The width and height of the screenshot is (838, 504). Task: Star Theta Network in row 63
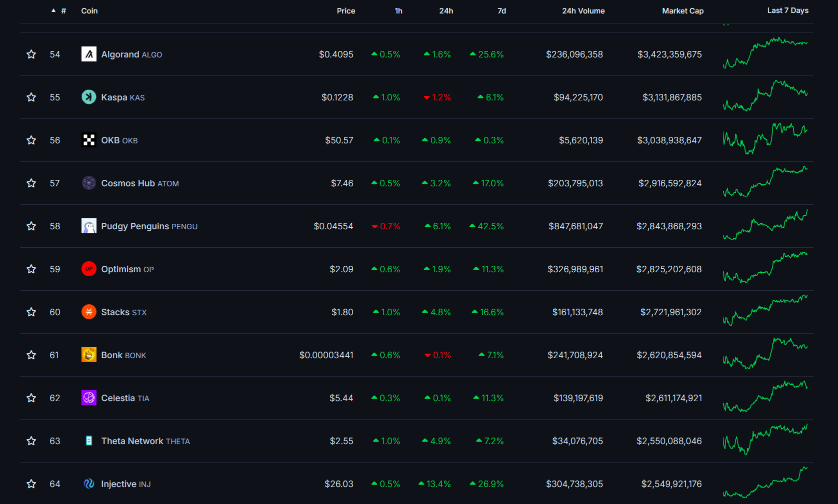point(31,441)
